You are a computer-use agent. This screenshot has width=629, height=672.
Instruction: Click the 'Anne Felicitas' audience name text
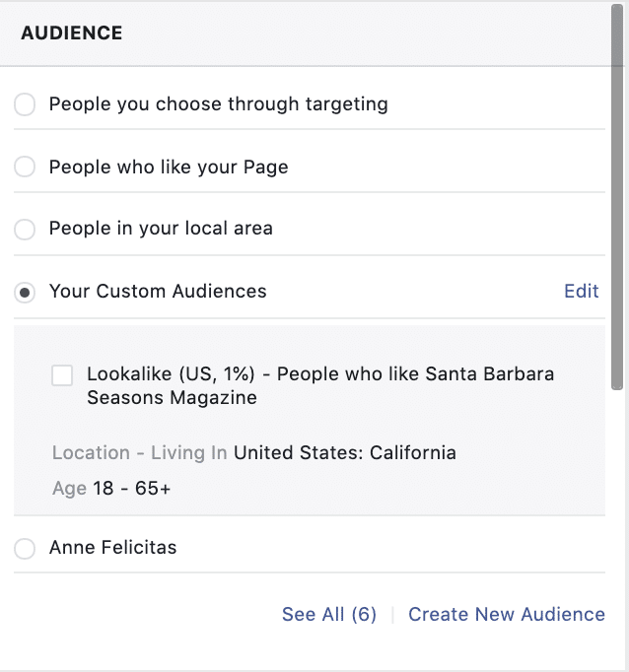point(113,548)
